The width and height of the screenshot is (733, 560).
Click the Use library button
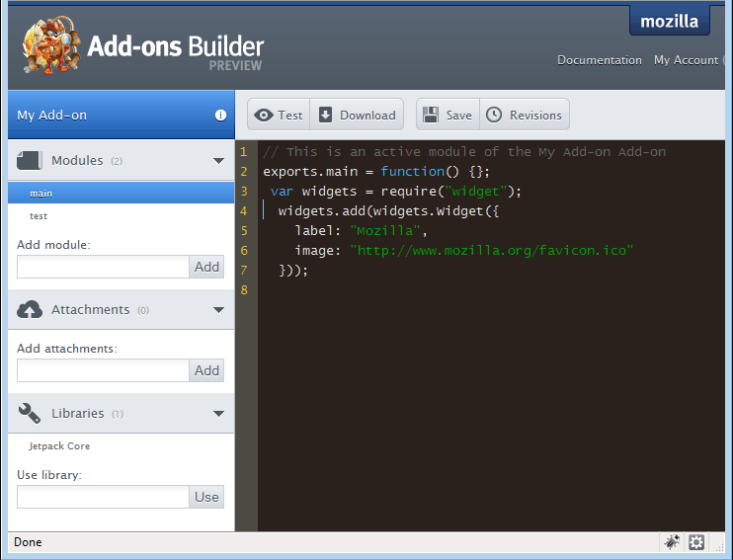click(206, 497)
